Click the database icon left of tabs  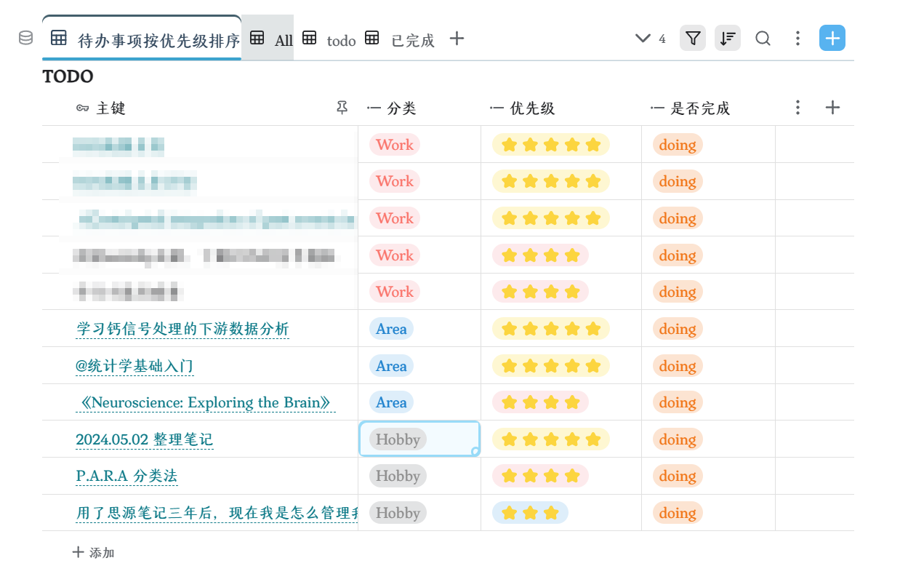(25, 39)
